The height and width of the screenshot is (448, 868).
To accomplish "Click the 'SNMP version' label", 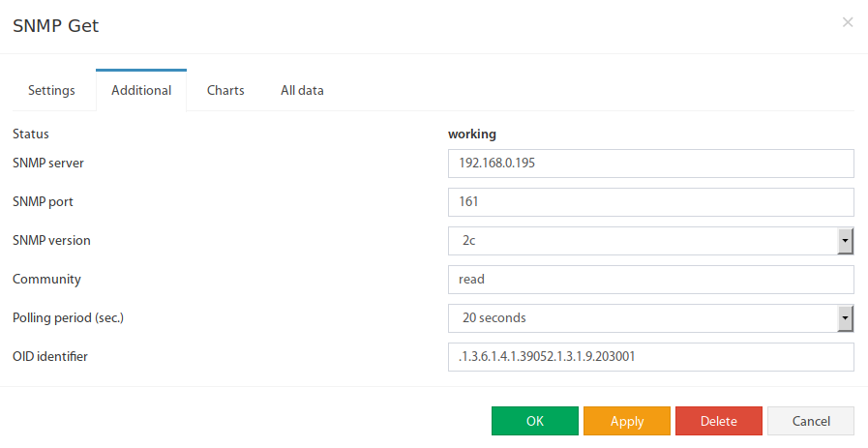I will (51, 240).
